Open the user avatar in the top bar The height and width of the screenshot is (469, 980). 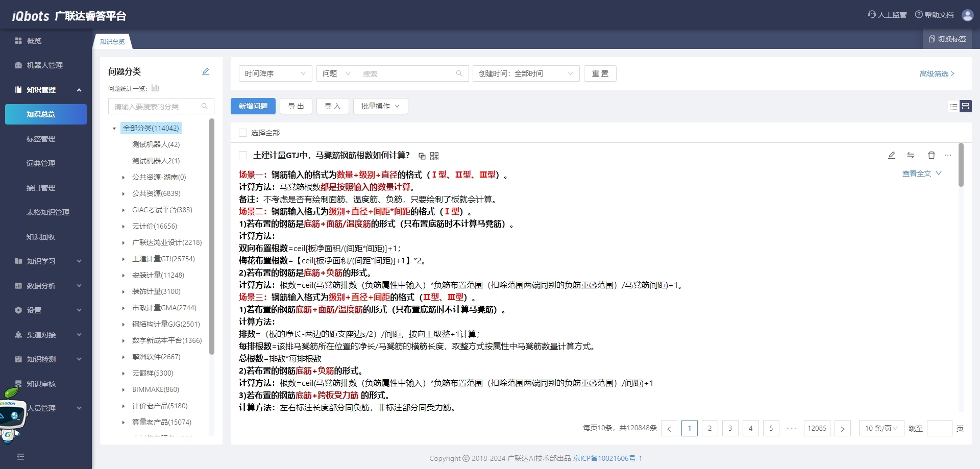pos(967,15)
